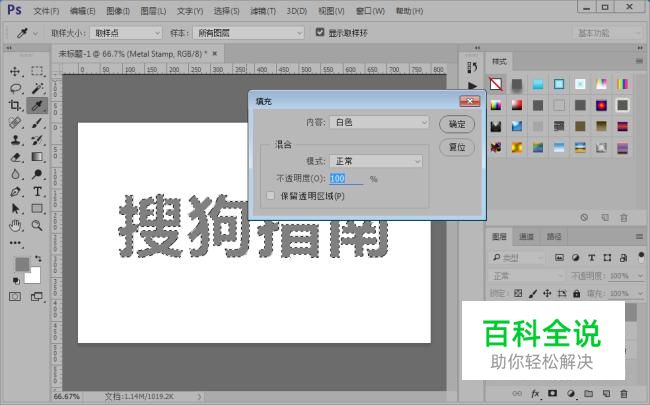650x405 pixels.
Task: Click the Reset button in Fill dialog
Action: pos(457,147)
